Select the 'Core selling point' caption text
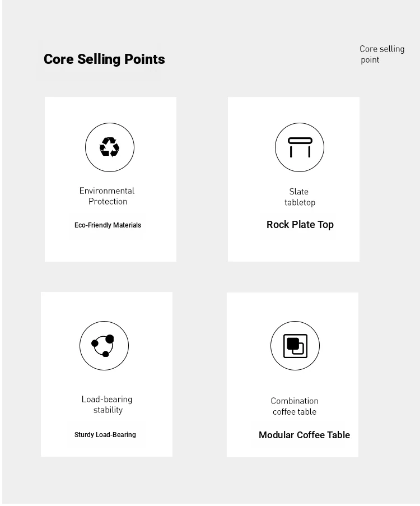Screen dimensions: 420x506 pyautogui.click(x=382, y=54)
